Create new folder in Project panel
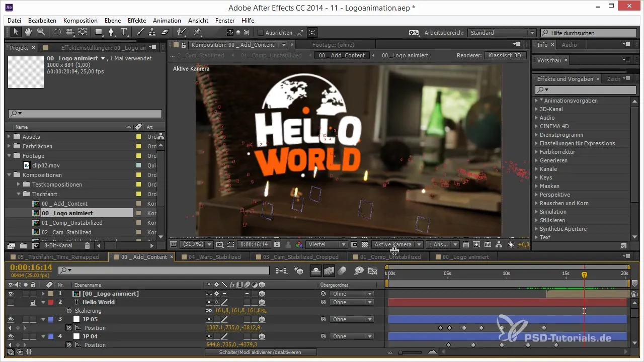Screen dimensions: 644x362 click(x=23, y=246)
